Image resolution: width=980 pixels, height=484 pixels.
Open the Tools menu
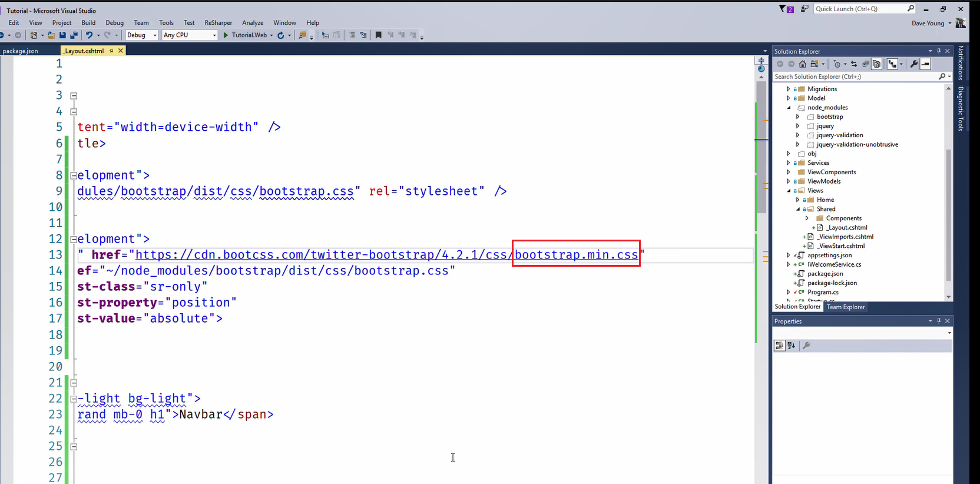tap(167, 23)
